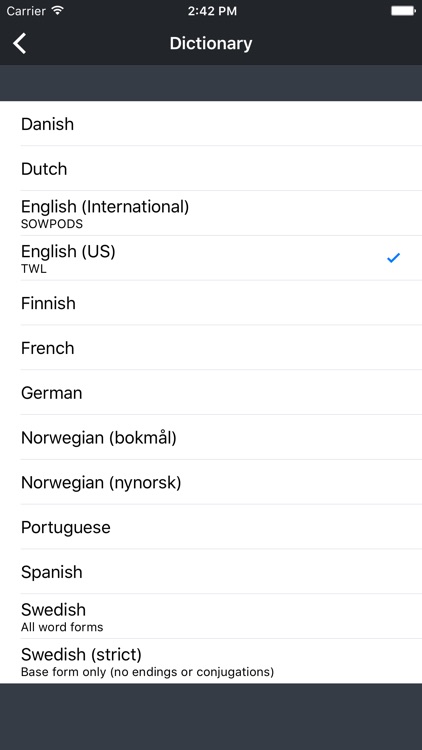Select Norwegian (nynorsk) dictionary
422x750 pixels.
tap(211, 482)
